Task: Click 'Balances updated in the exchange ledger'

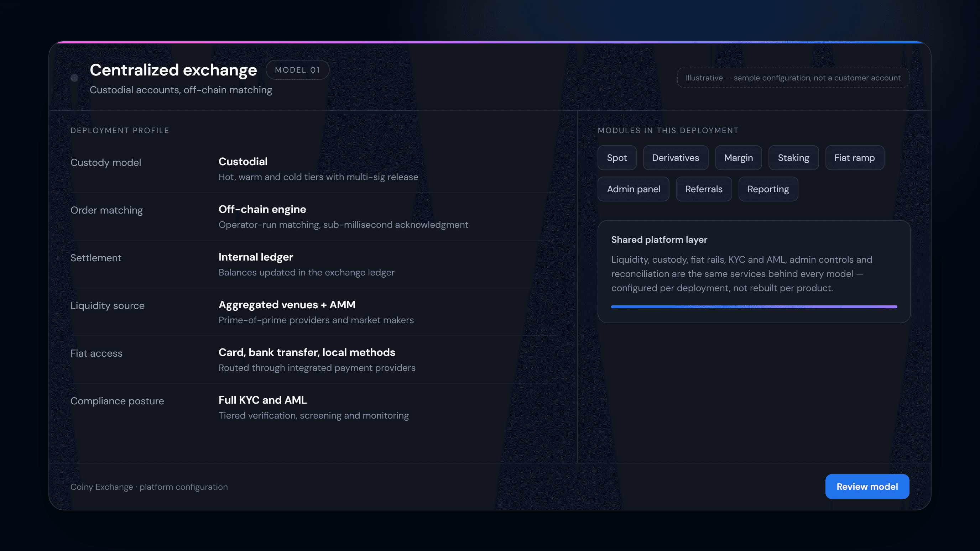Action: pos(306,273)
